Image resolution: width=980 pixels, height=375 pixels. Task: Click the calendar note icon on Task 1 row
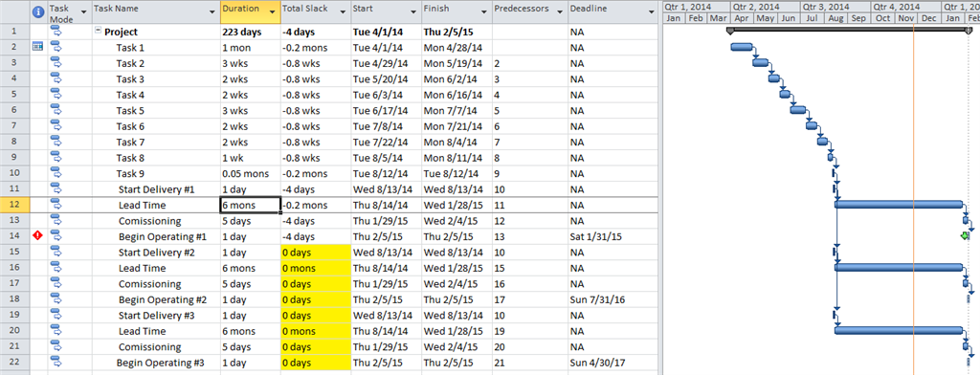(38, 47)
